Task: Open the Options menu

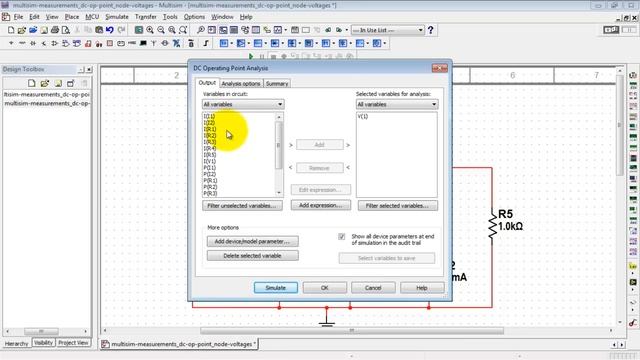Action: [194, 17]
